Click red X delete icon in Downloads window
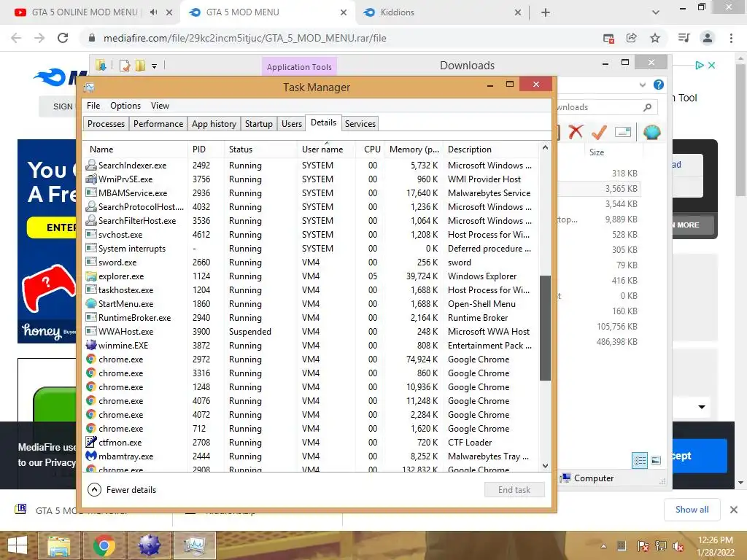Viewport: 747px width, 560px height. pos(576,131)
